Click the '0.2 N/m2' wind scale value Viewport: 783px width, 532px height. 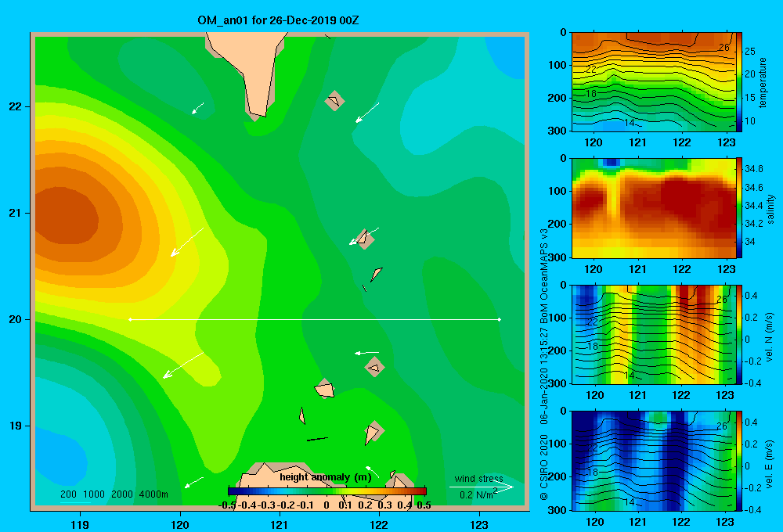[x=478, y=494]
